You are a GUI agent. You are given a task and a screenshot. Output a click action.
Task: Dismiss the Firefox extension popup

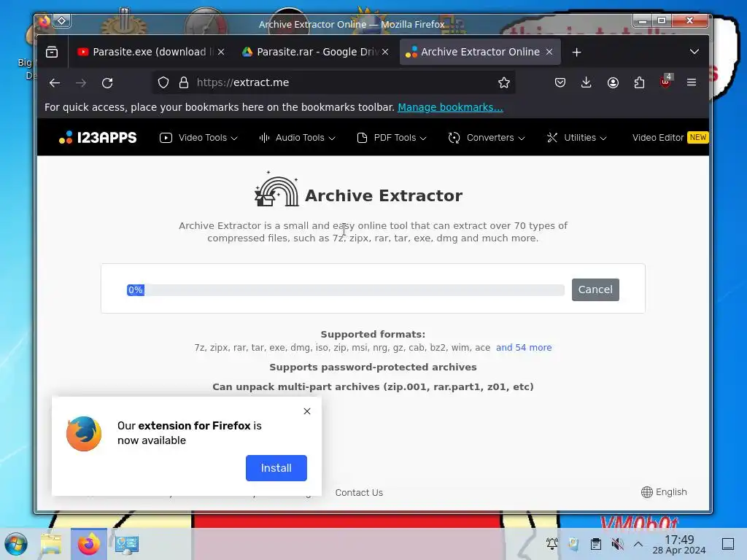click(x=307, y=411)
